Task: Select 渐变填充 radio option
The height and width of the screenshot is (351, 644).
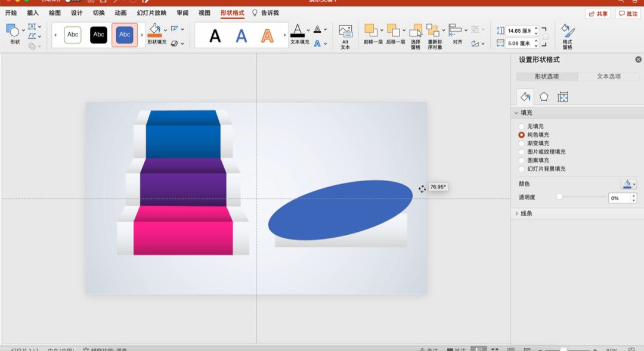Action: tap(522, 143)
